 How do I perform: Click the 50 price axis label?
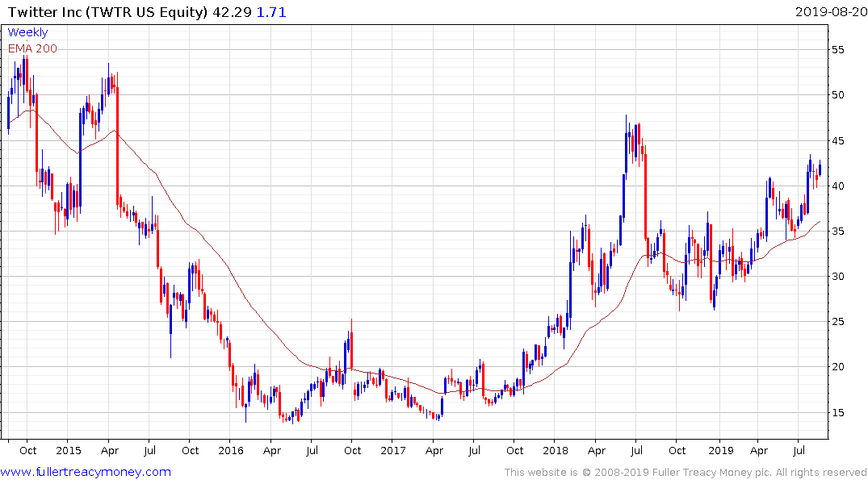[x=837, y=95]
